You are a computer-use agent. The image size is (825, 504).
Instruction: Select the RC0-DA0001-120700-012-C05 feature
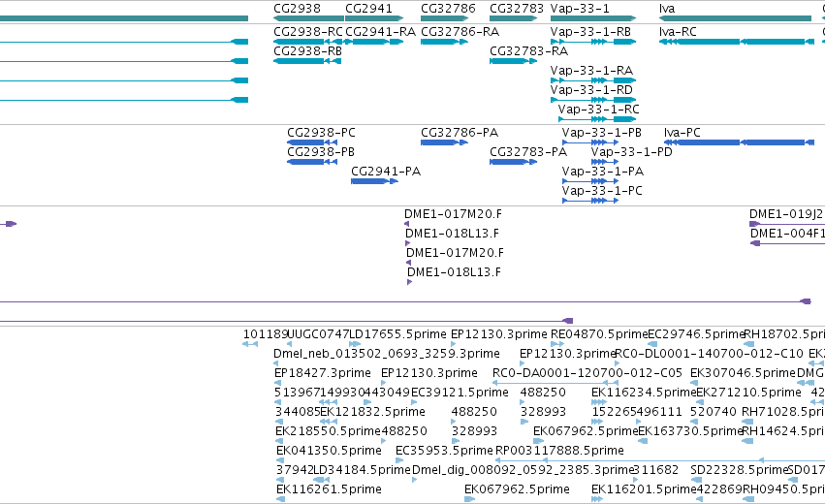pyautogui.click(x=587, y=373)
